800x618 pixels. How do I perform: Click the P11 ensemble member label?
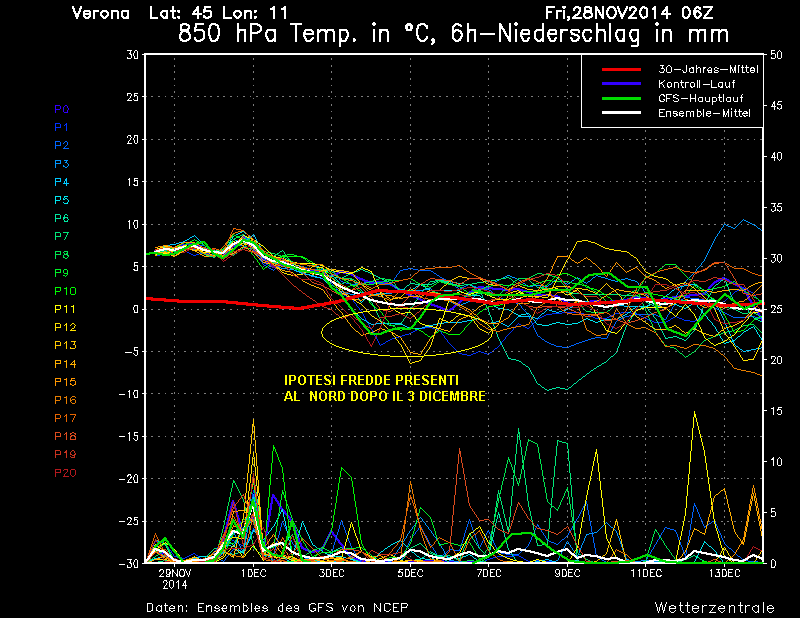(x=65, y=309)
